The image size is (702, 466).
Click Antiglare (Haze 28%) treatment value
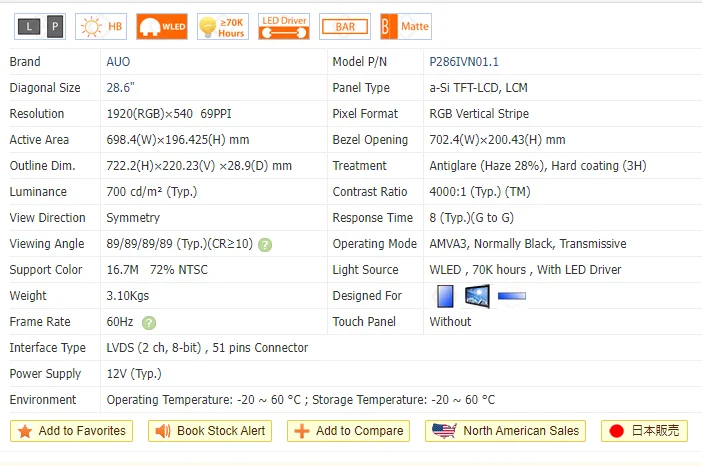(538, 166)
